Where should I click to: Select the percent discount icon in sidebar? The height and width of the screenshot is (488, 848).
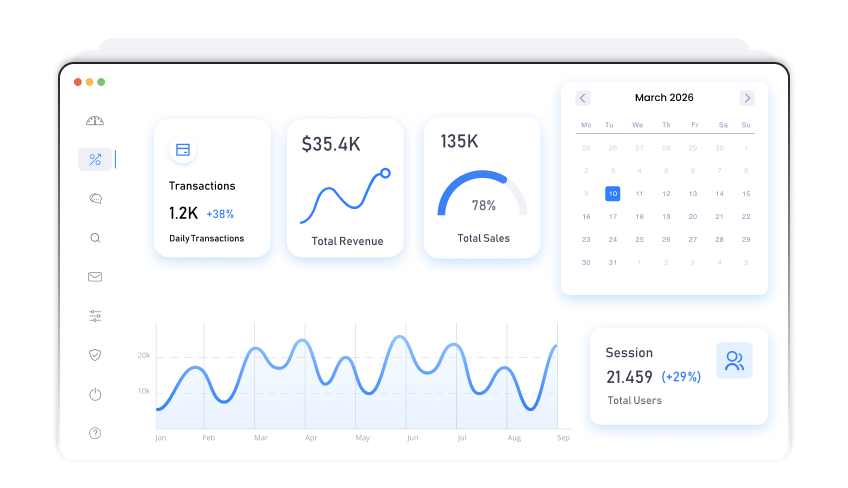point(95,159)
